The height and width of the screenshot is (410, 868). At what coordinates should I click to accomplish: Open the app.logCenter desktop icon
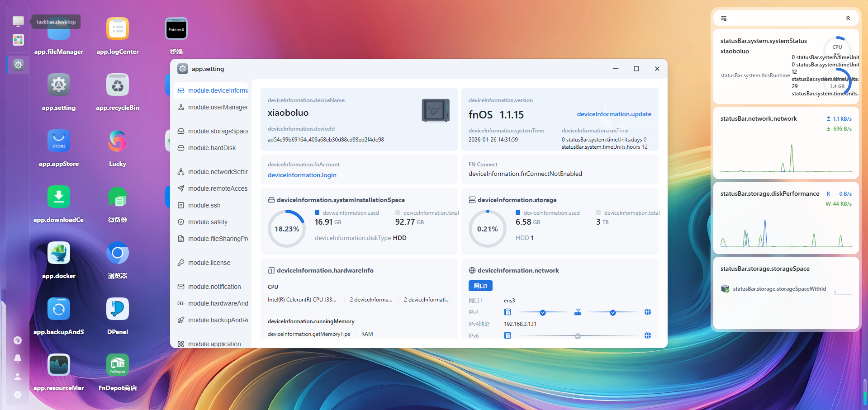[118, 28]
